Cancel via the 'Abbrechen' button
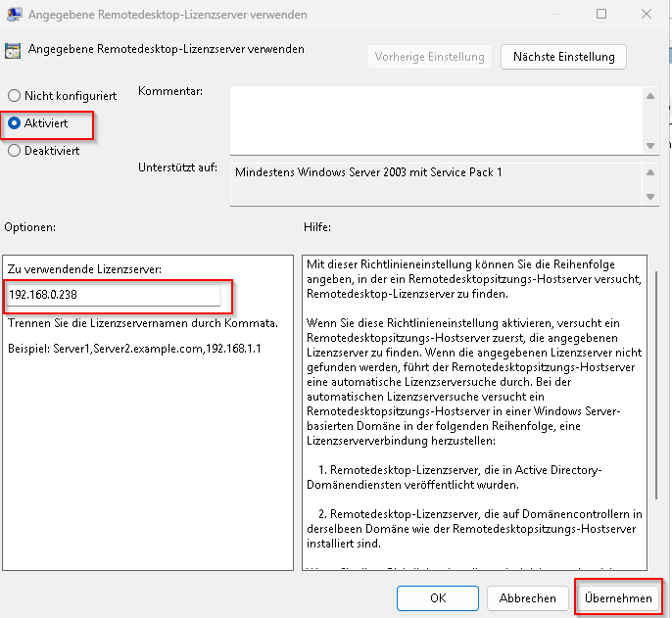Image resolution: width=672 pixels, height=618 pixels. pyautogui.click(x=528, y=597)
